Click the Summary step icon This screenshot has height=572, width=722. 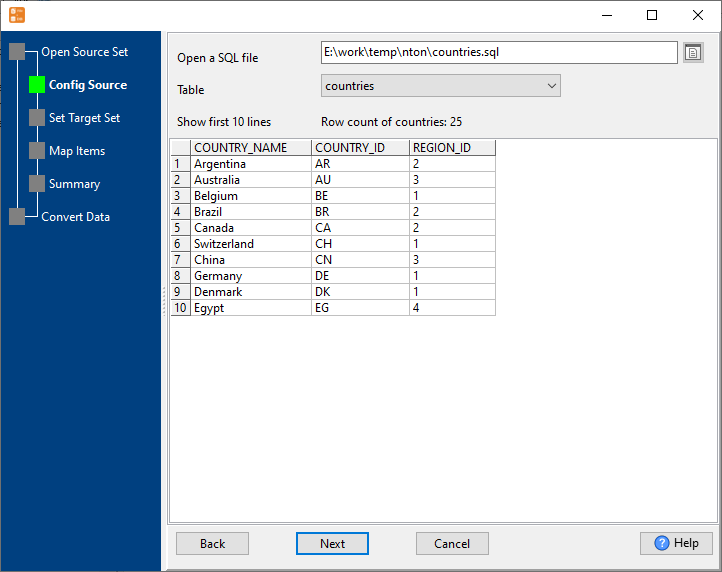pos(37,184)
